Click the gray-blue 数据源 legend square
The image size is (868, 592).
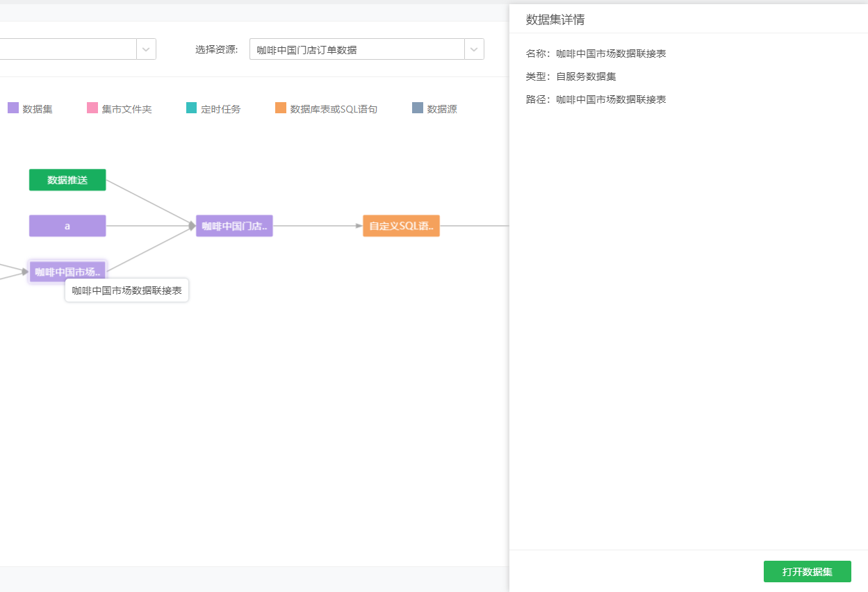coord(418,108)
